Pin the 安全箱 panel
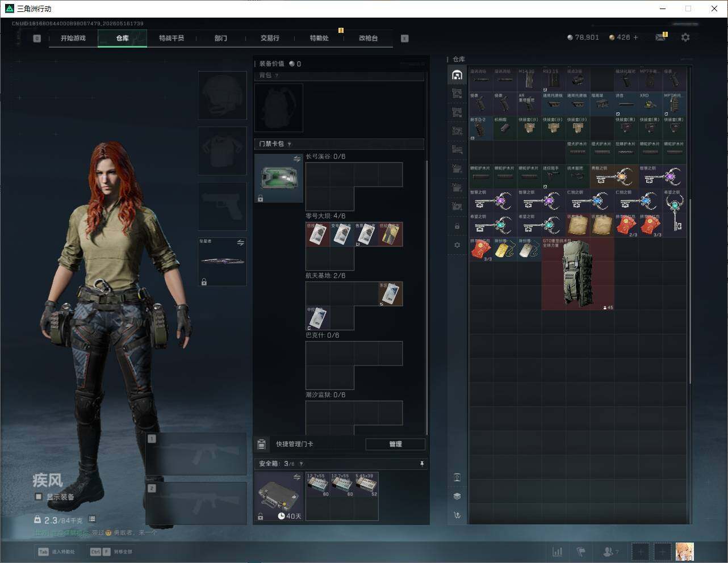The height and width of the screenshot is (563, 728). (422, 464)
